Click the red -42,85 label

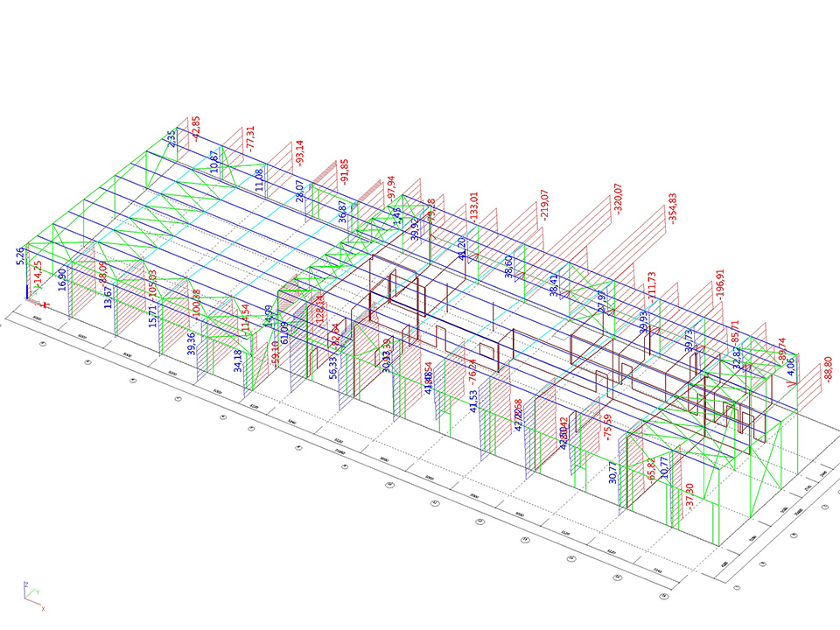196,128
